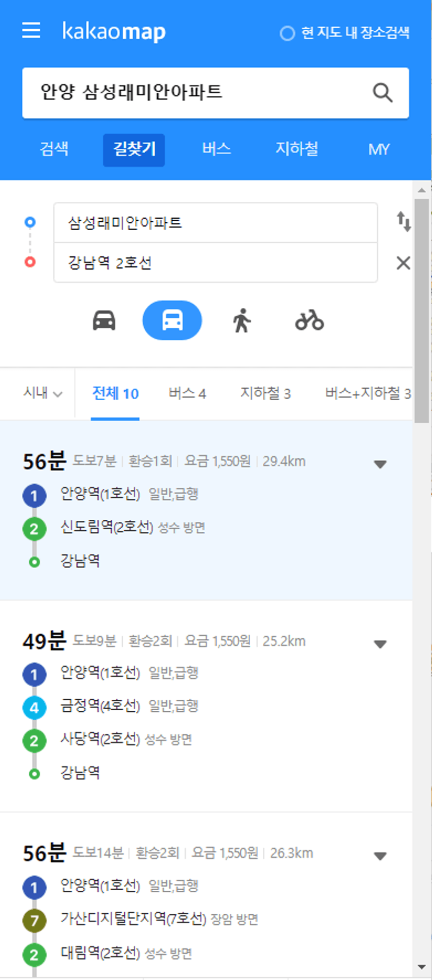Viewport: 432px width, 980px height.
Task: Click the kakaomap logo
Action: click(114, 31)
